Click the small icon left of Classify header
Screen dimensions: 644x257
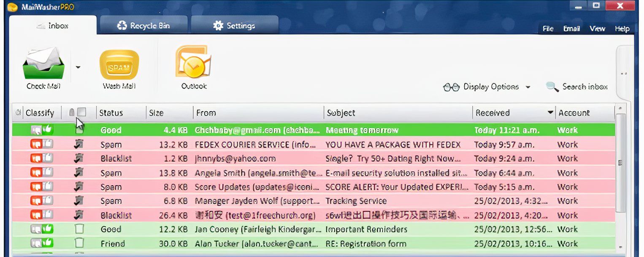click(18, 112)
